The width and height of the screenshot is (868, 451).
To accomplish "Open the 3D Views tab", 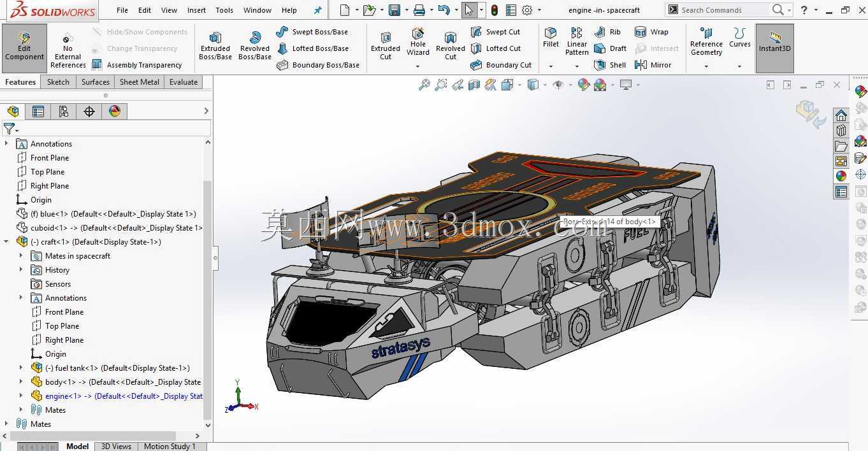I will pyautogui.click(x=116, y=447).
